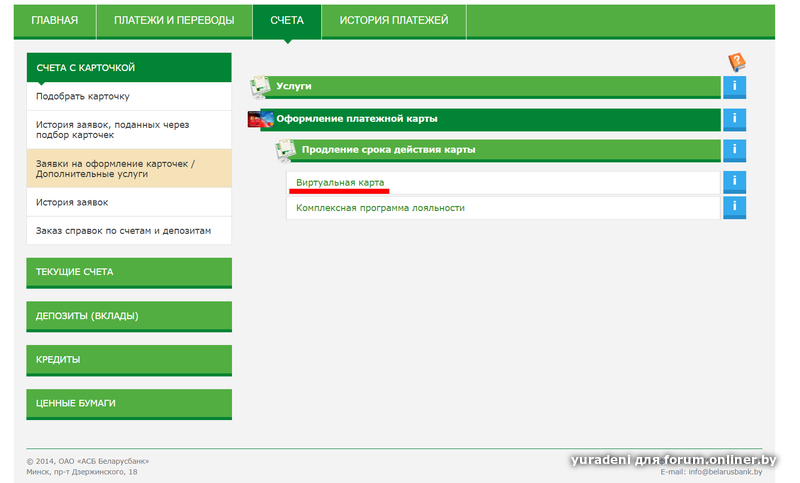This screenshot has width=800, height=483.
Task: Select Заявки на оформление карточек / Дополнительные услуги
Action: 129,169
